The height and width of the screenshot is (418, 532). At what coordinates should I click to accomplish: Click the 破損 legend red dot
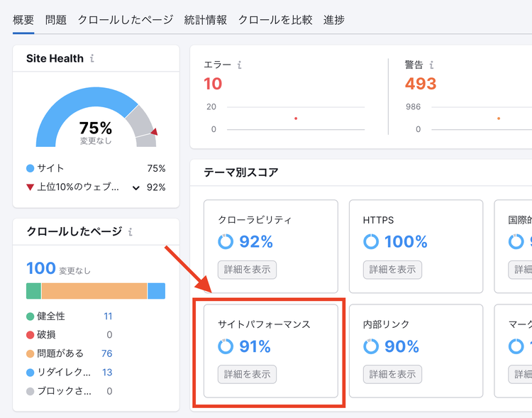(x=31, y=335)
